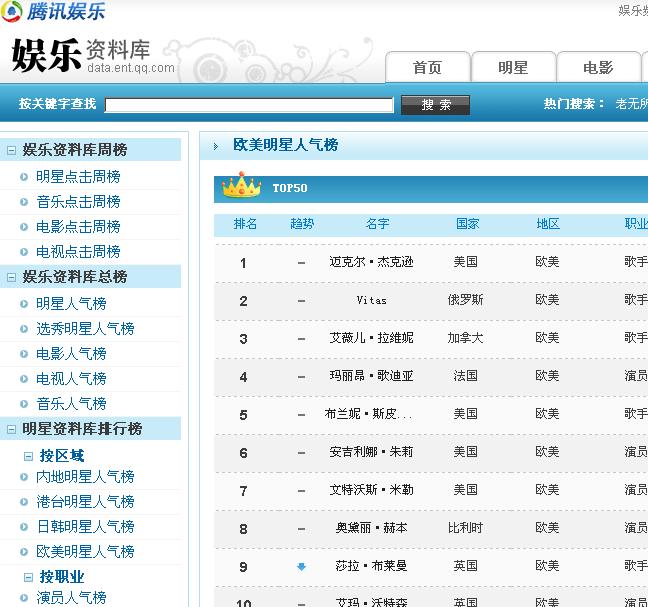Collapse the 明星资料库排行榜 section
The height and width of the screenshot is (607, 648).
coord(12,429)
